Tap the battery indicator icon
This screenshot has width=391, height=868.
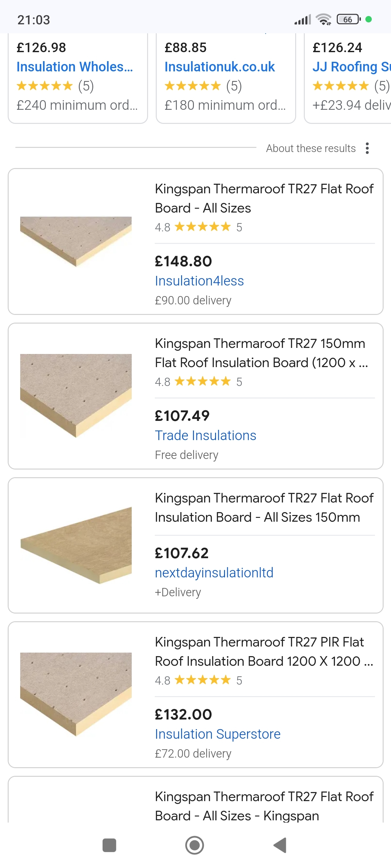(x=348, y=20)
